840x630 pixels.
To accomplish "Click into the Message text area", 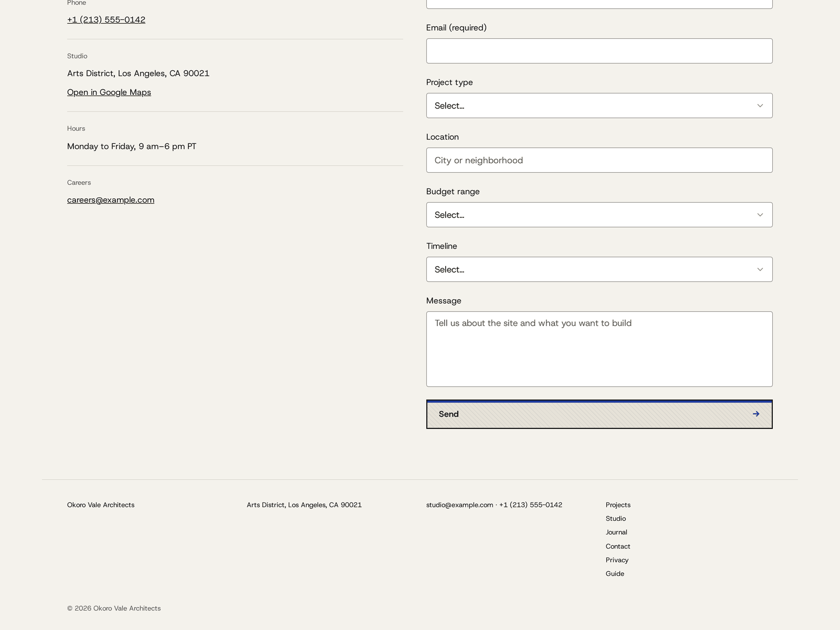I will [x=599, y=349].
